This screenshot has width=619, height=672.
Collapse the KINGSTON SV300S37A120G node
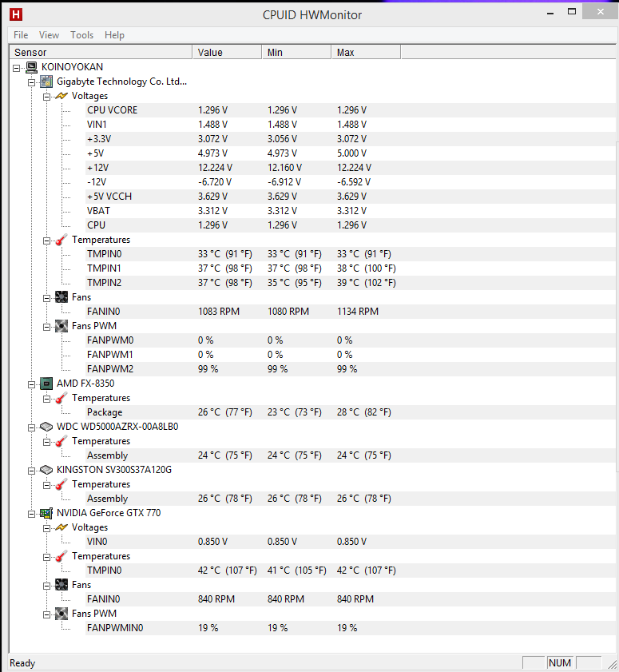[x=32, y=471]
